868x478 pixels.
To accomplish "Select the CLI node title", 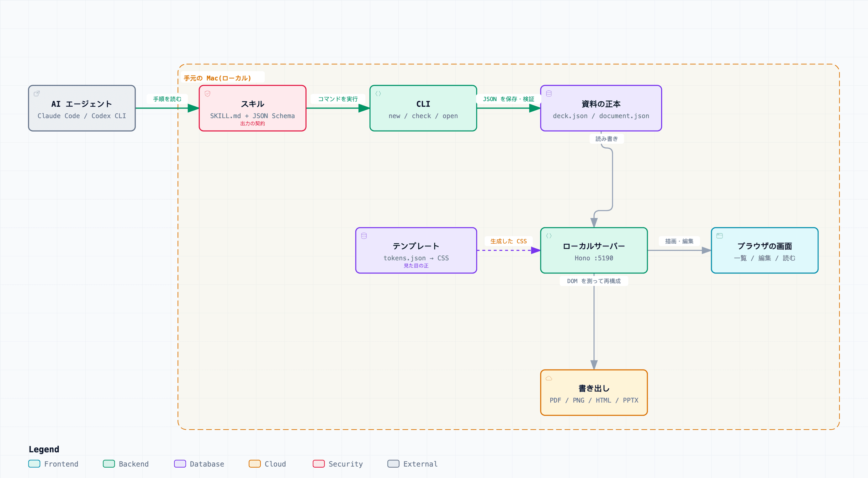I will [x=423, y=104].
